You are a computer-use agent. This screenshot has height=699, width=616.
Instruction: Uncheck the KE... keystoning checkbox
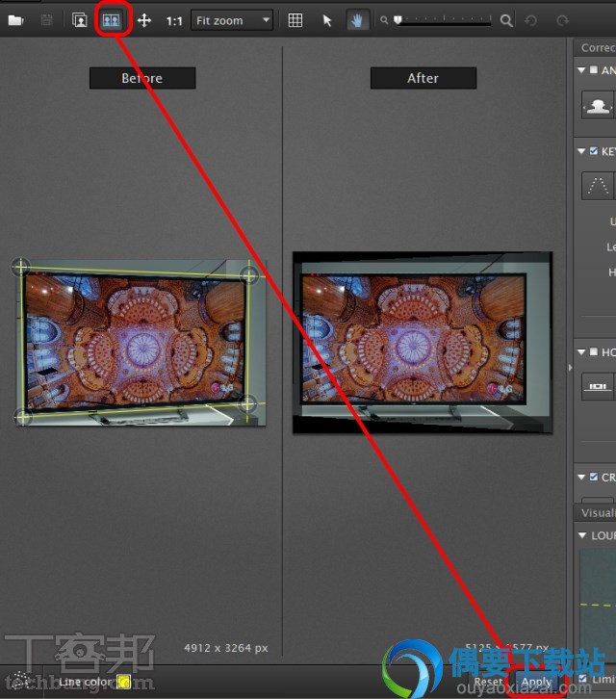(x=593, y=150)
